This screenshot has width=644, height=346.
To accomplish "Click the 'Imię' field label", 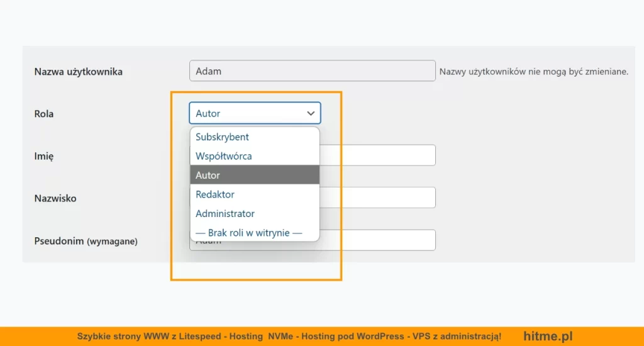I will (44, 156).
